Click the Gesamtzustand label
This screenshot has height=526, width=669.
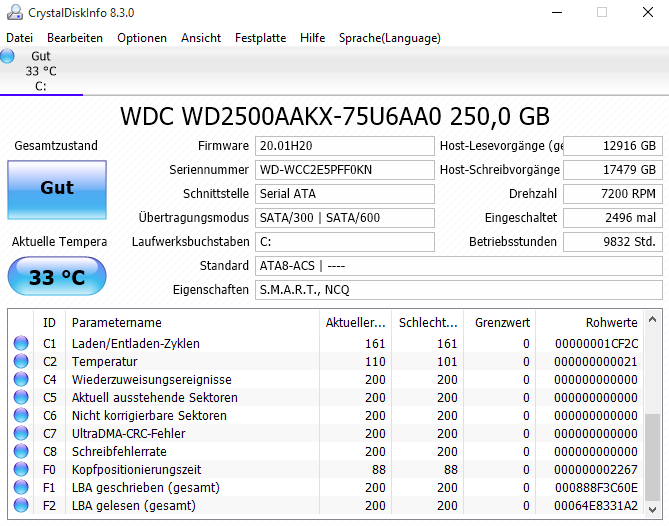(56, 145)
